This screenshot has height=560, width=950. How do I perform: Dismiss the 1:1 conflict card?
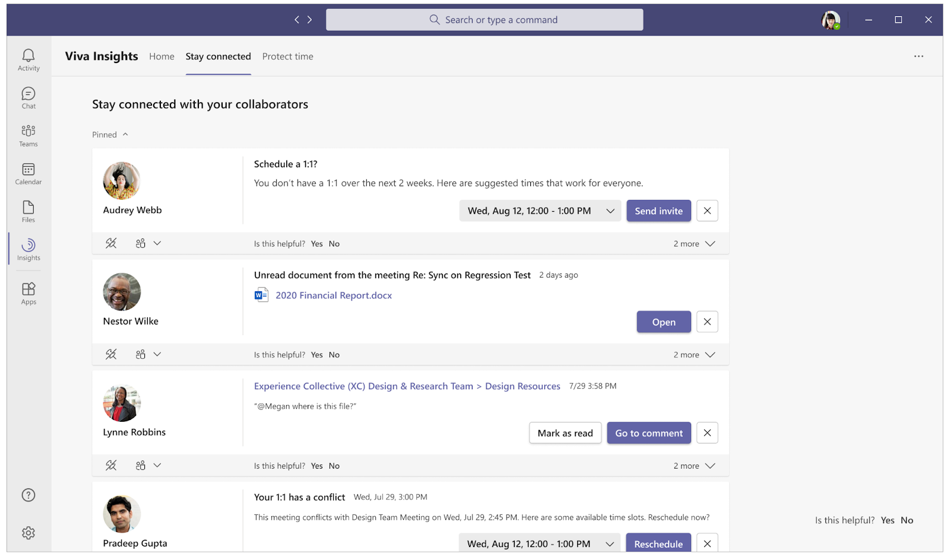(707, 543)
